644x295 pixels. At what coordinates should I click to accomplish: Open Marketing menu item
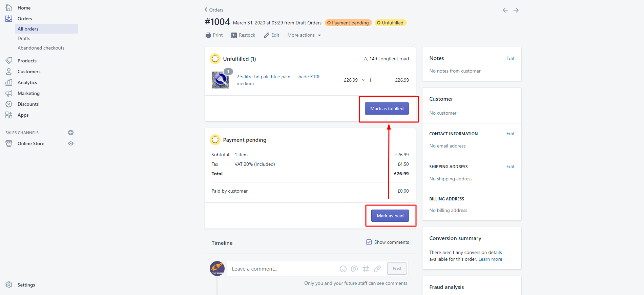pos(29,93)
